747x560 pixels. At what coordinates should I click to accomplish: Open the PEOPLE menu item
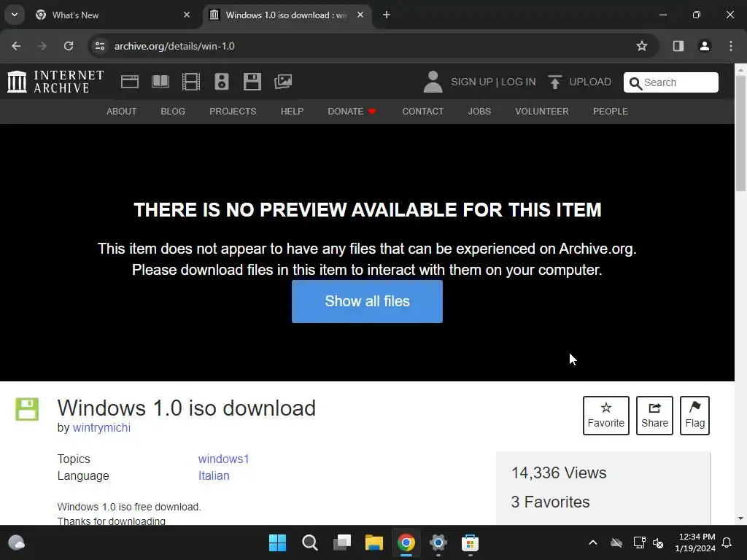(x=611, y=112)
